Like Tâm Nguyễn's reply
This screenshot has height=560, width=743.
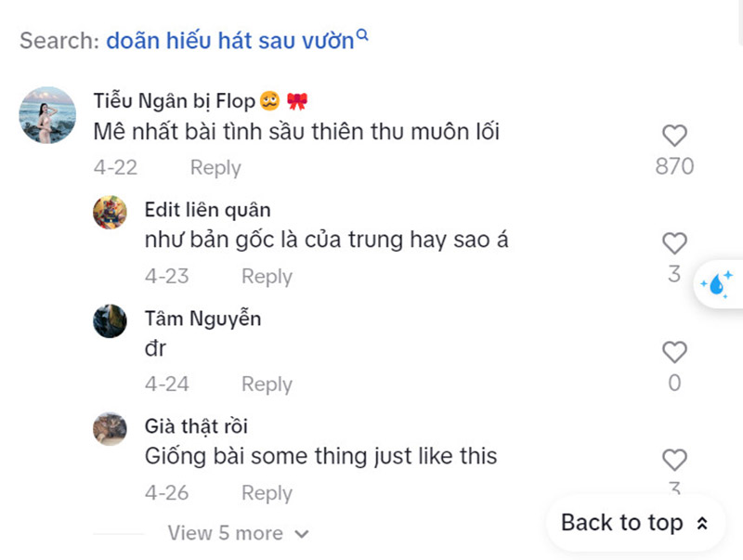(674, 352)
